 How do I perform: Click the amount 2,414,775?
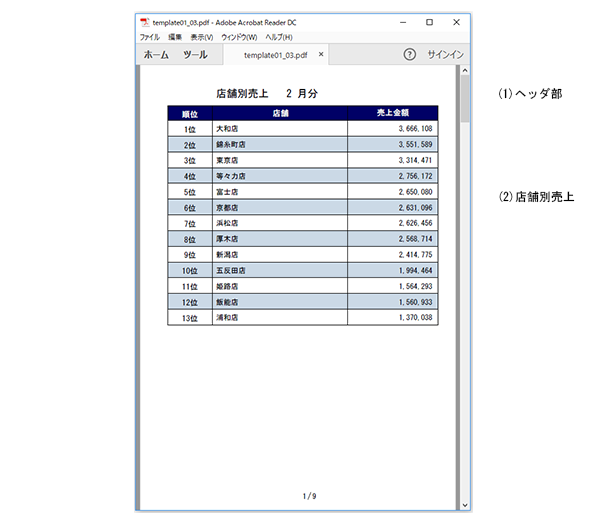(415, 255)
